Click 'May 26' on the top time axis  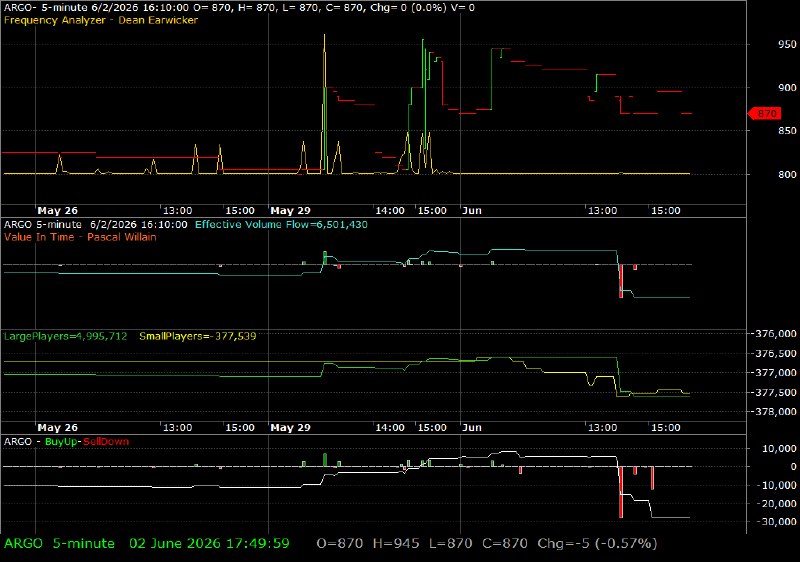tap(57, 211)
